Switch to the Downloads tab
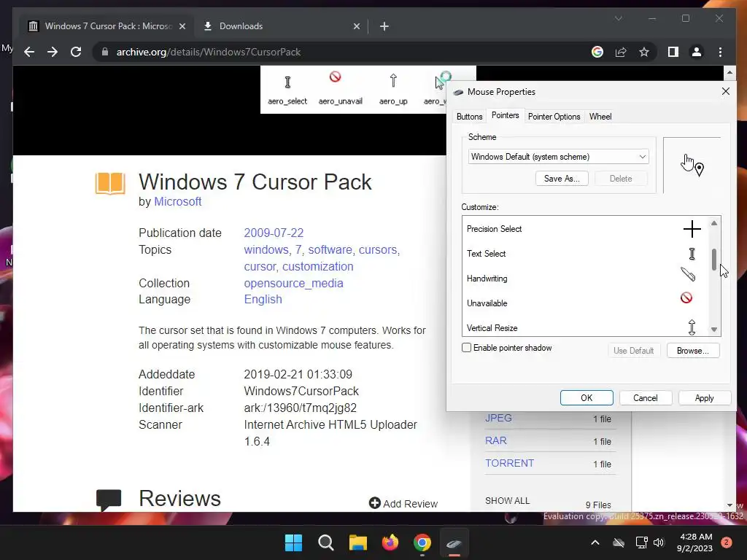Viewport: 747px width, 560px height. (279, 26)
